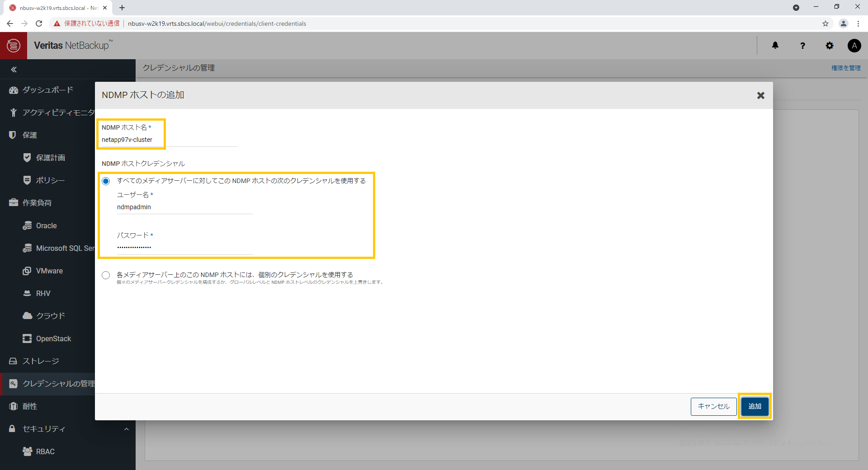Screen dimensions: 868x470
Task: Click the ユーザー名 field with ndmpadmin
Action: (x=184, y=207)
